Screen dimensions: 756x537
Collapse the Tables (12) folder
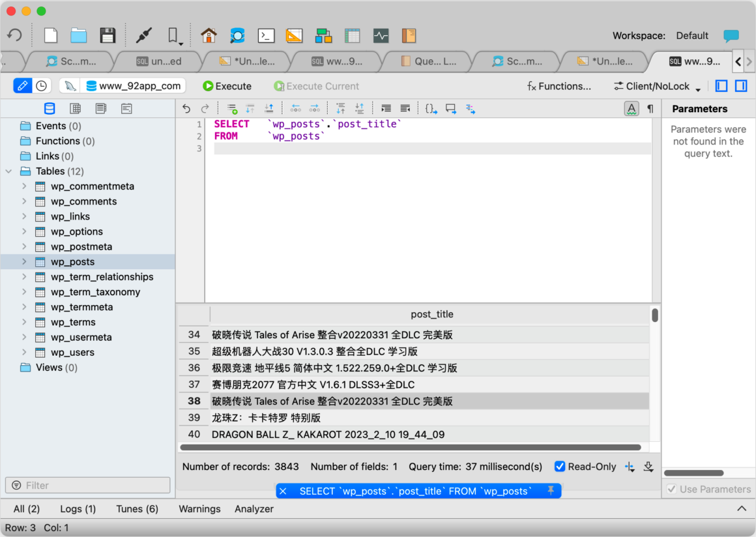(8, 171)
